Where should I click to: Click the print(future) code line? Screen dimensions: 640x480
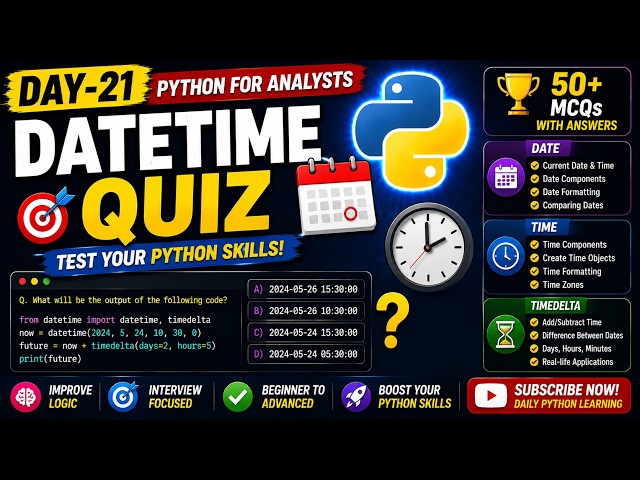pyautogui.click(x=50, y=359)
